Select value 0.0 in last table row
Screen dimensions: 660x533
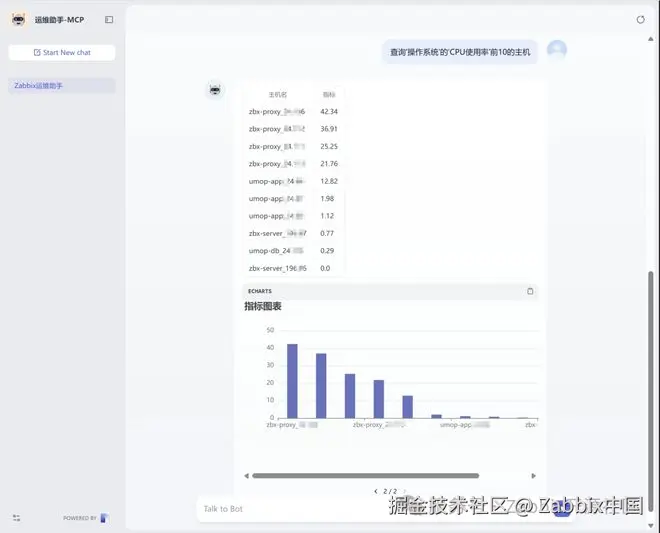(325, 268)
